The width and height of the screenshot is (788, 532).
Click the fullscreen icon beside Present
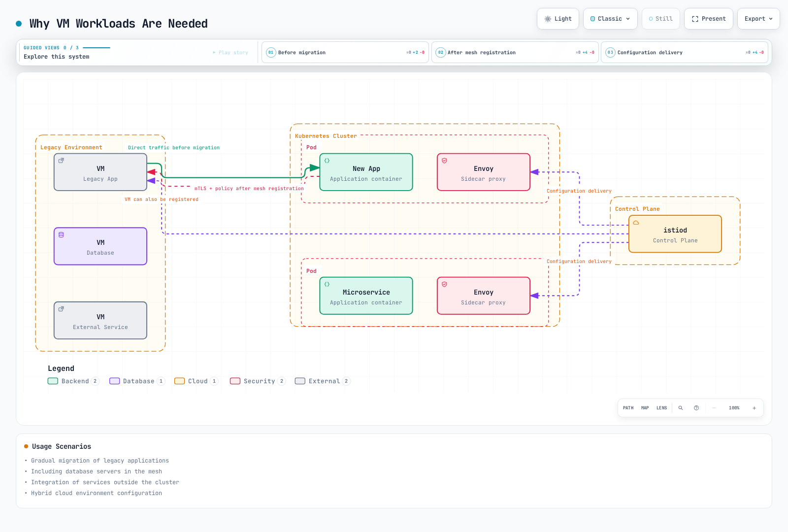(x=695, y=19)
